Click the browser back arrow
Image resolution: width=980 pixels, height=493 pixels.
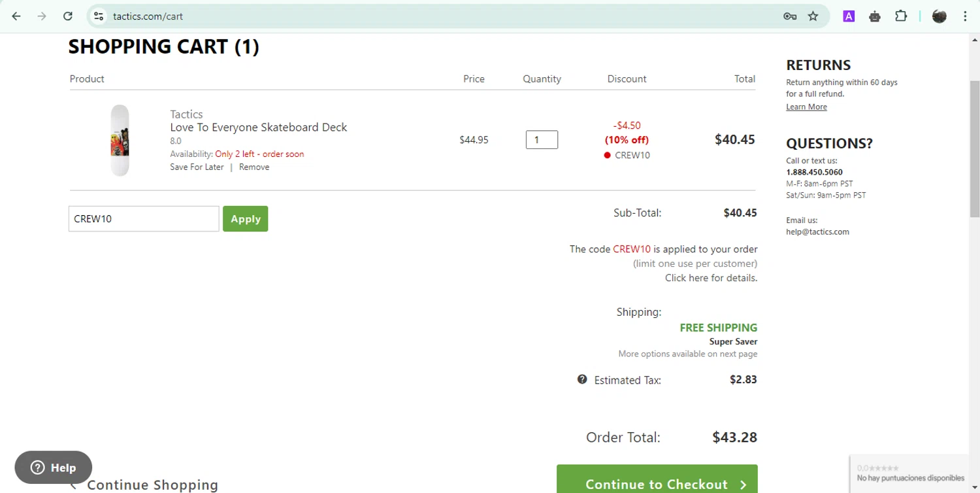click(16, 16)
